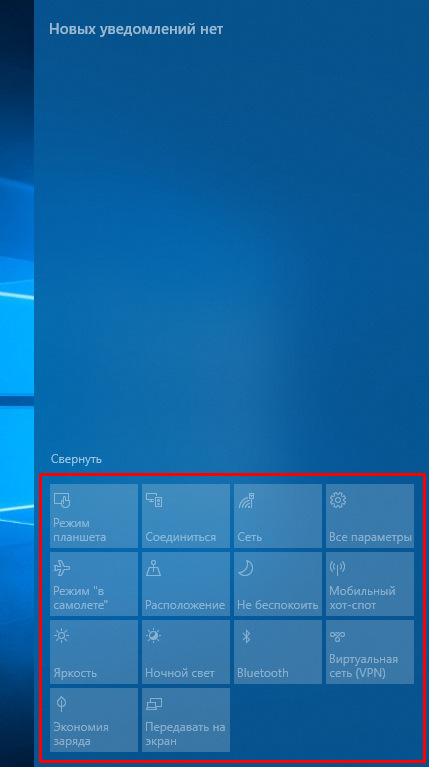Click the Новых уведомлений нет header area

pyautogui.click(x=136, y=29)
